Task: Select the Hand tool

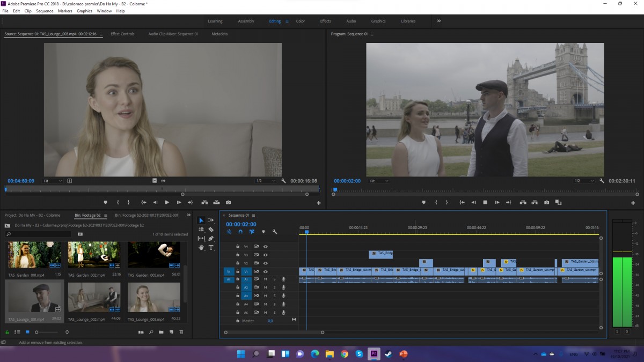Action: pos(201,248)
